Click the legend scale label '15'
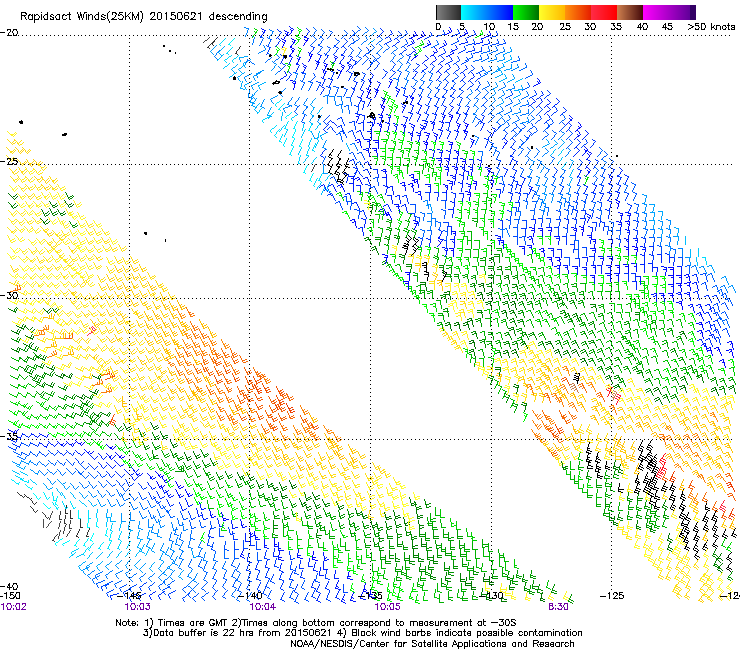This screenshot has width=740, height=650. pos(513,27)
